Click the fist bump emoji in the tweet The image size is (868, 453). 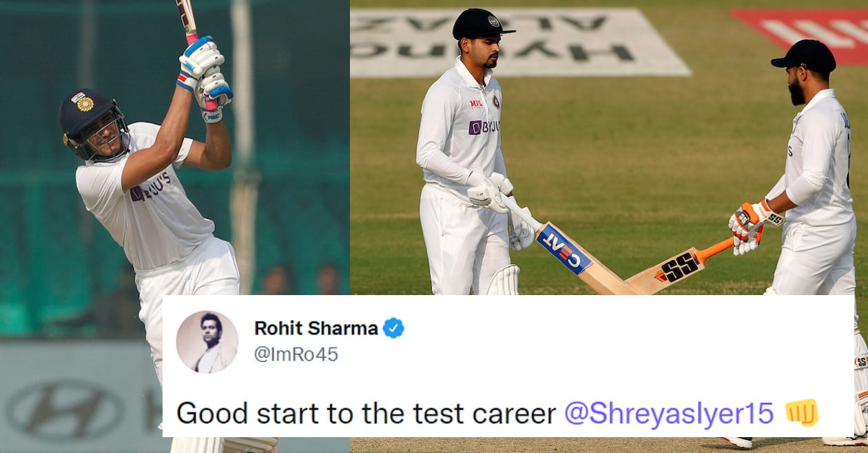pos(802,412)
